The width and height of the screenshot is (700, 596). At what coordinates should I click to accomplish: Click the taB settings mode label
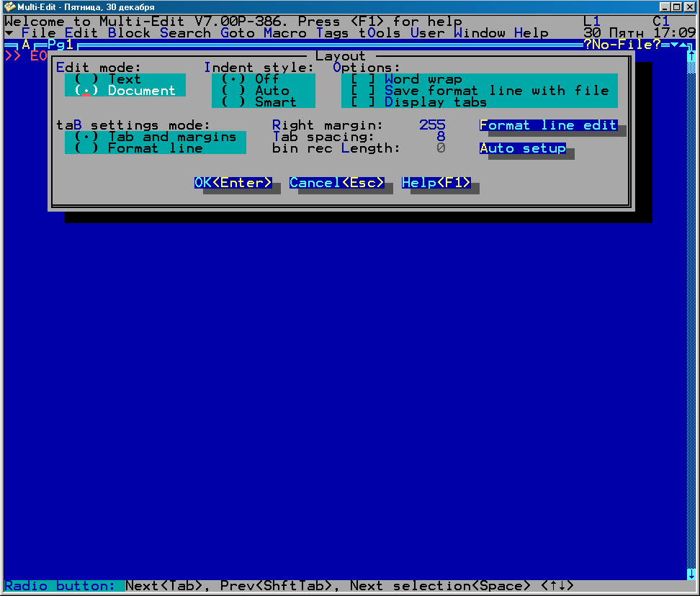click(133, 125)
